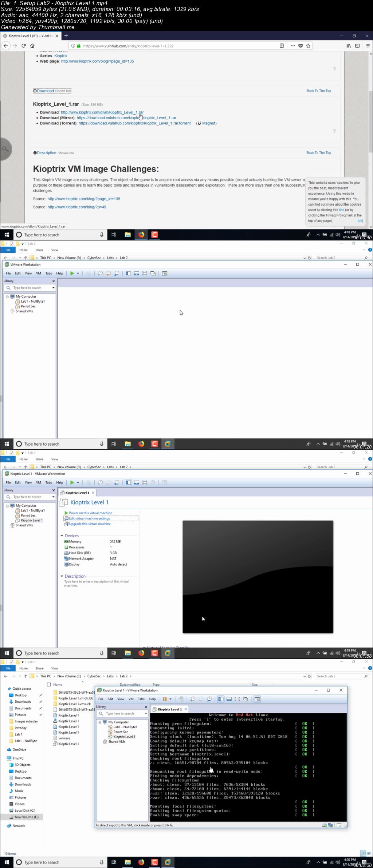Viewport: 373px width, 868px height.
Task: Click the black VM preview thumbnail
Action: click(x=258, y=577)
